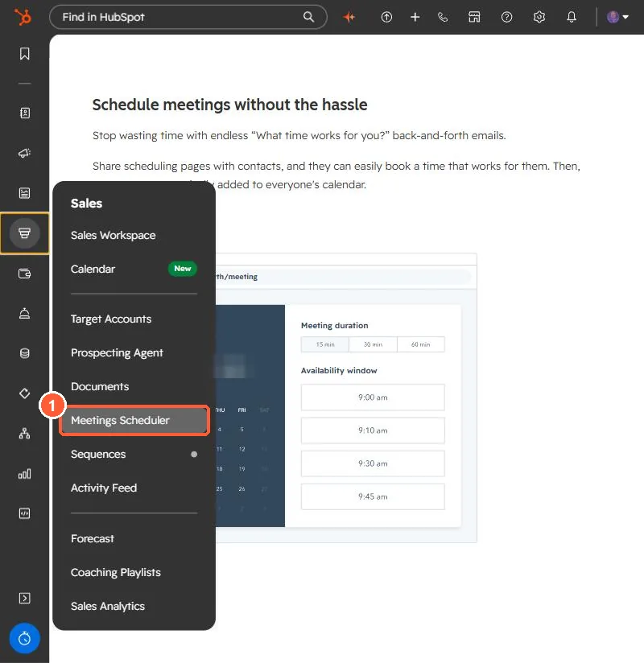644x663 pixels.
Task: Open Activity Feed menu item
Action: coord(104,488)
